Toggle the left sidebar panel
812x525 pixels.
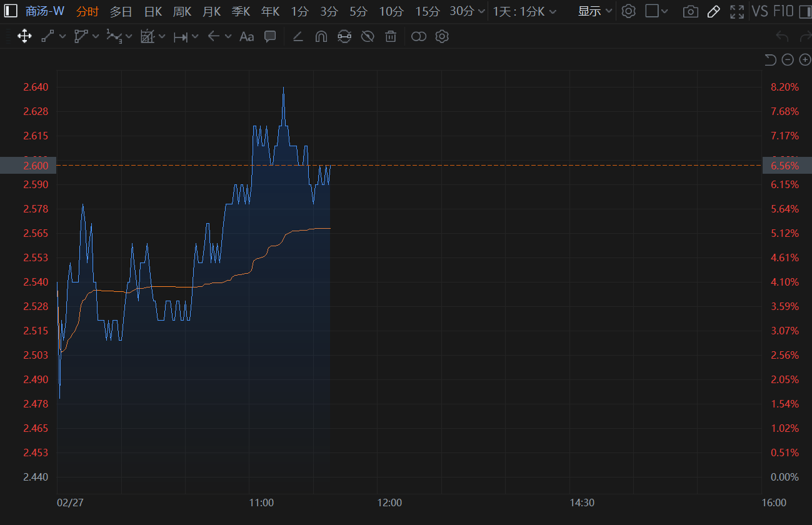point(11,11)
